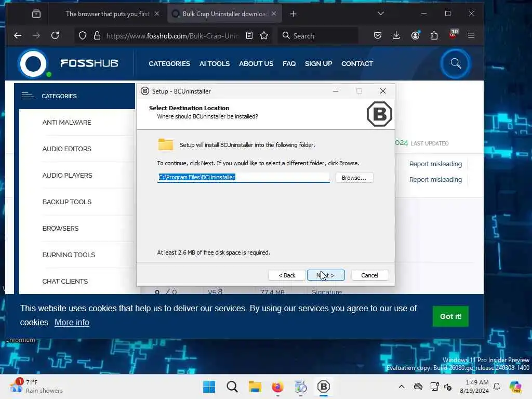Screen dimensions: 532x399
Task: Open the More info cookie link
Action: pos(72,322)
